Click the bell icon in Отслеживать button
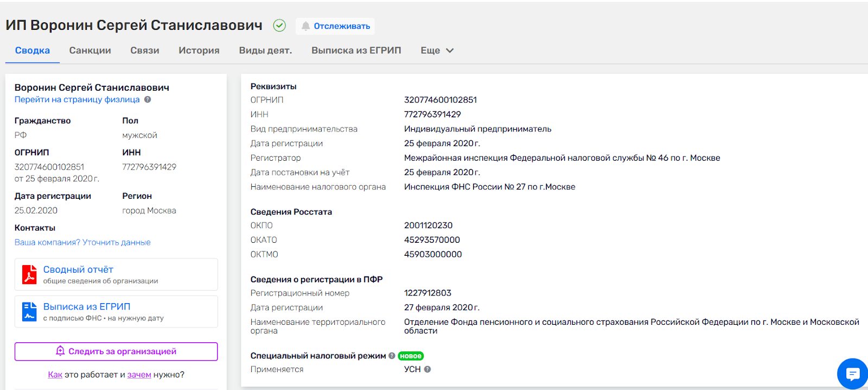Screen dimensions: 868x390 306,26
